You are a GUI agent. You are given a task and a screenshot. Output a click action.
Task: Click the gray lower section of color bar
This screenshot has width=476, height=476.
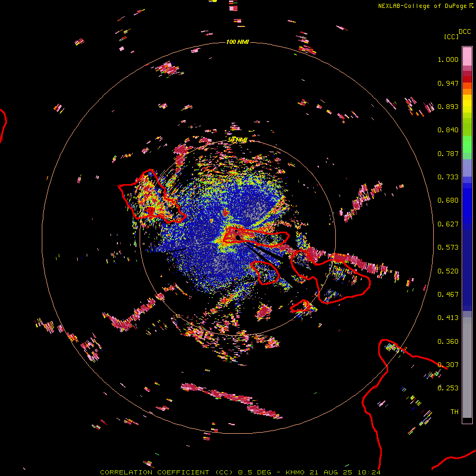tap(467, 368)
